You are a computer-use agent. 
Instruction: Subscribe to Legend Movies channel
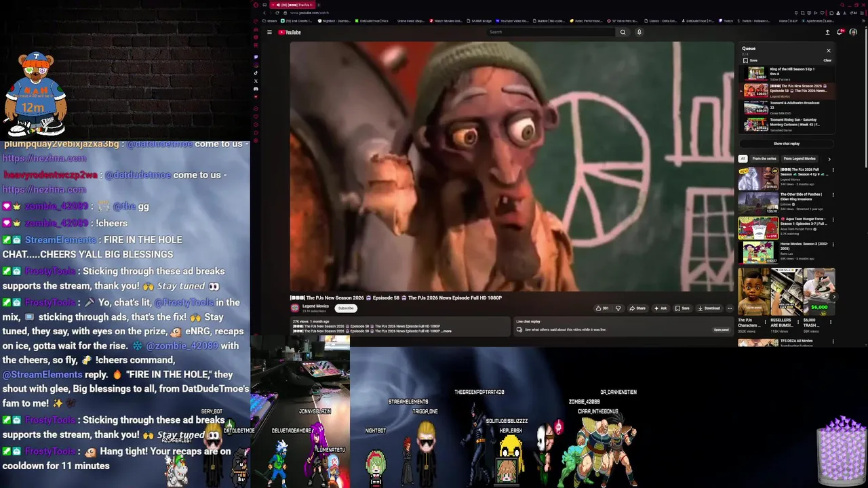pyautogui.click(x=346, y=308)
